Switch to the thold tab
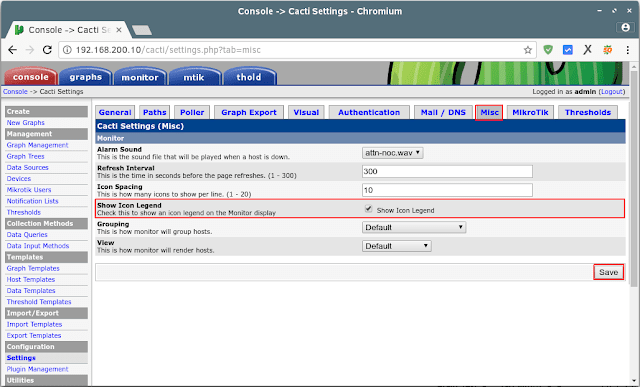640x387 pixels. click(x=249, y=77)
